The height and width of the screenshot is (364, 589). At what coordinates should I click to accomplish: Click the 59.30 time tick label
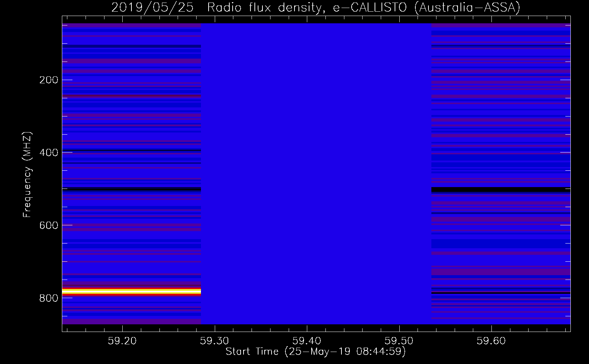(215, 341)
